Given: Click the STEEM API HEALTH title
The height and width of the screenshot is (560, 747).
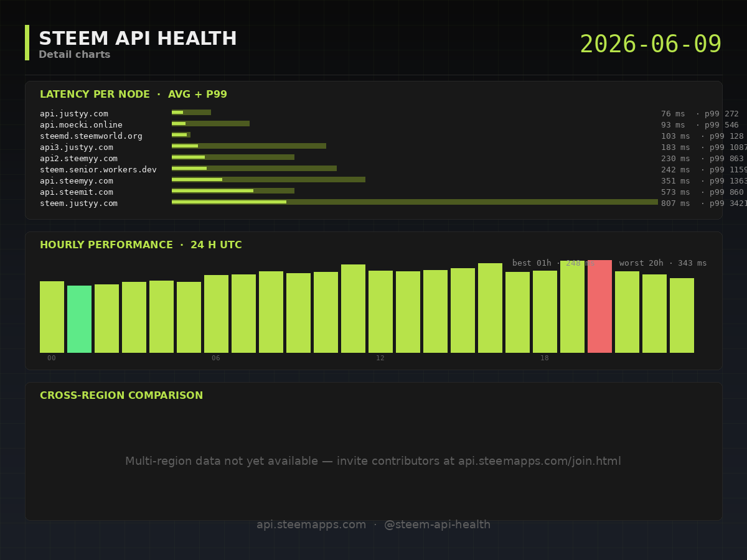Looking at the screenshot, I should tap(138, 39).
